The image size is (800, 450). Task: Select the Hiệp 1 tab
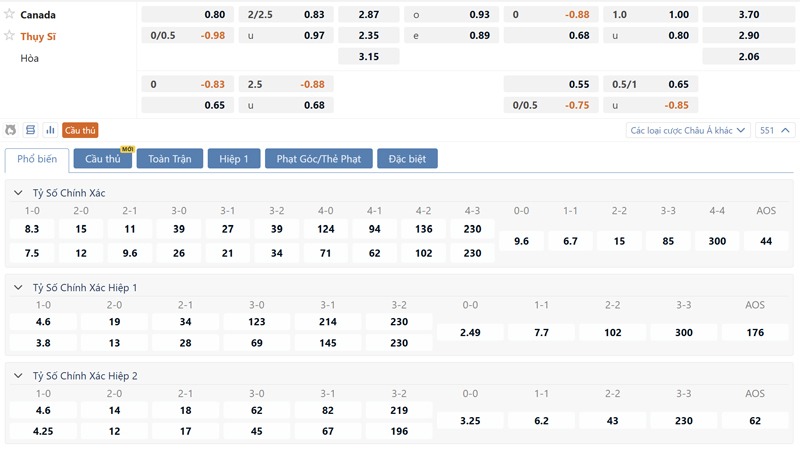234,159
